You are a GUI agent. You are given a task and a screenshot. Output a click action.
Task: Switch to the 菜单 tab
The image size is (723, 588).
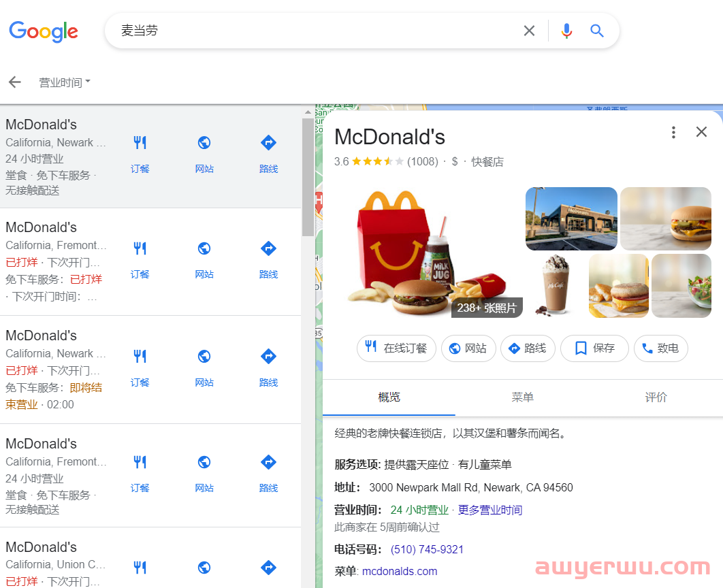pyautogui.click(x=522, y=397)
